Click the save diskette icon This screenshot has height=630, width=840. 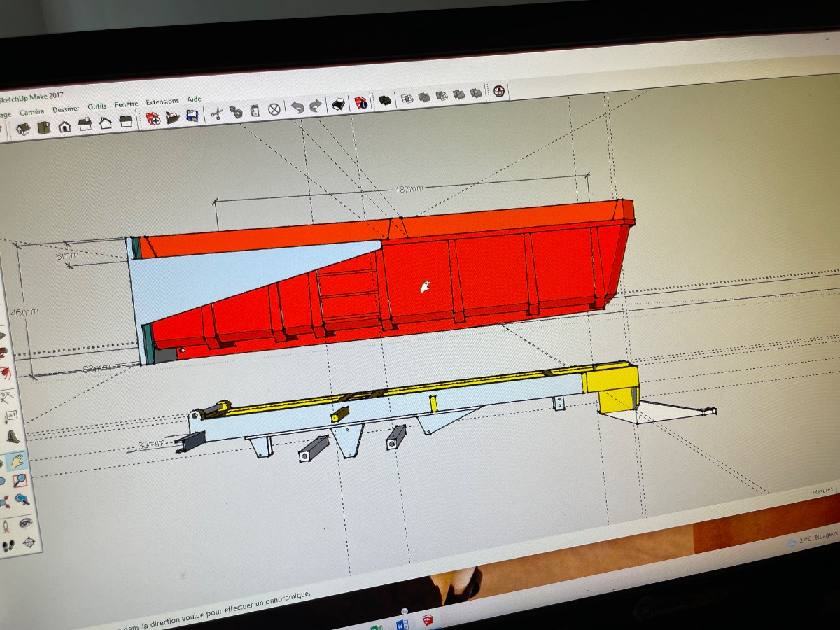[191, 116]
